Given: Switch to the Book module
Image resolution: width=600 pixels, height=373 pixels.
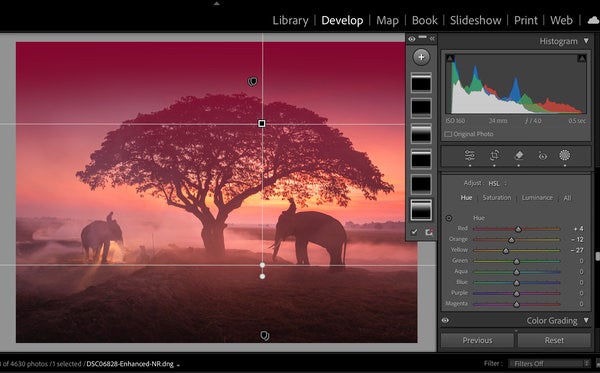Looking at the screenshot, I should coord(424,20).
